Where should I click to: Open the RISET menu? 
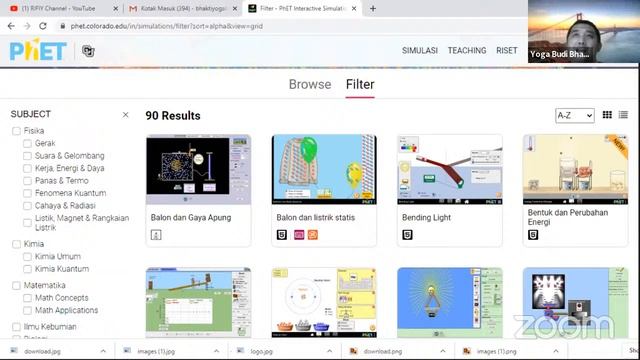(x=507, y=51)
